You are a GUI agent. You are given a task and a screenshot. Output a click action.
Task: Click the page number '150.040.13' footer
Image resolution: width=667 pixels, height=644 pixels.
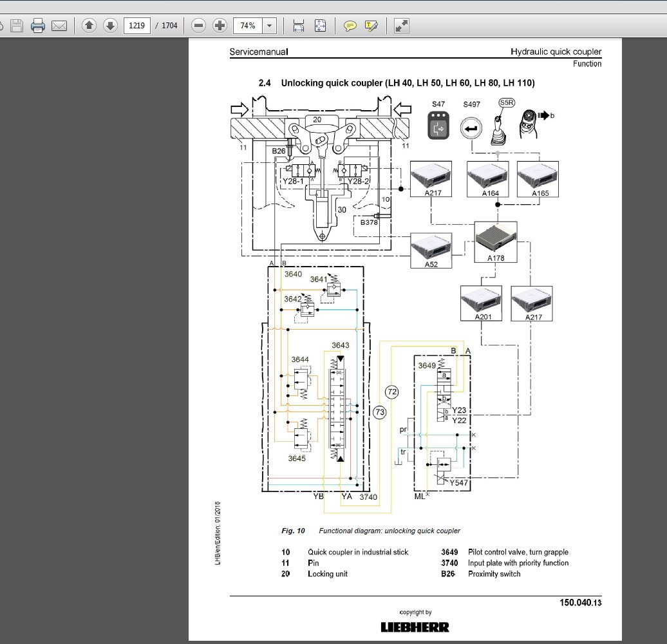click(x=581, y=603)
